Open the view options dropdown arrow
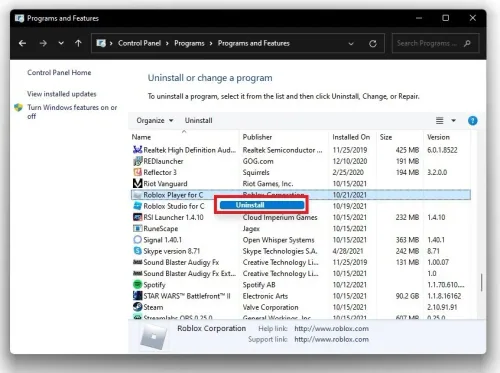 [x=453, y=120]
